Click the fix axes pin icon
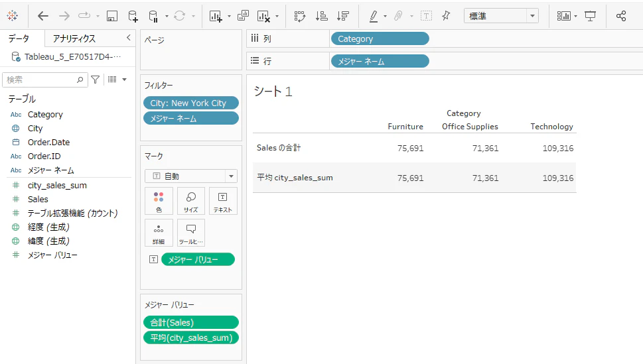Screen dimensions: 643x364 click(446, 16)
